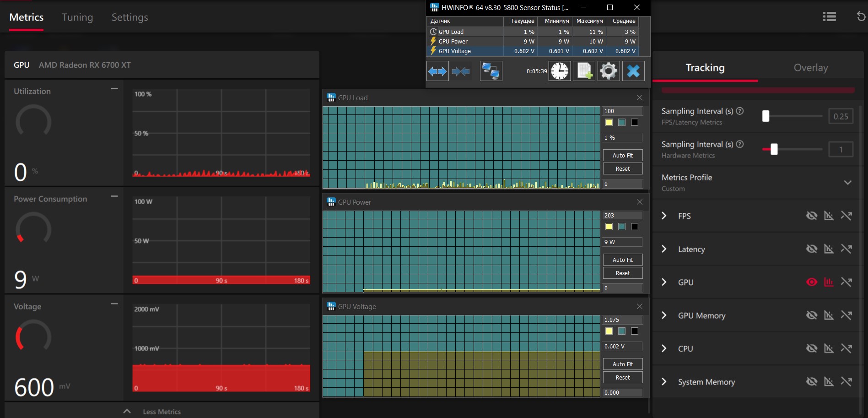
Task: Expand the GPU Memory tracking section
Action: pyautogui.click(x=664, y=315)
